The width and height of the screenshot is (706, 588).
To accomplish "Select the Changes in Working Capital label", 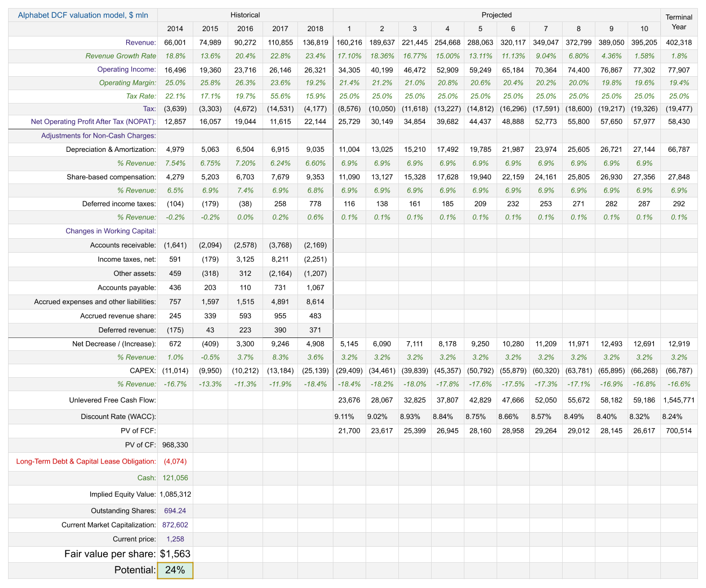I will 111,231.
